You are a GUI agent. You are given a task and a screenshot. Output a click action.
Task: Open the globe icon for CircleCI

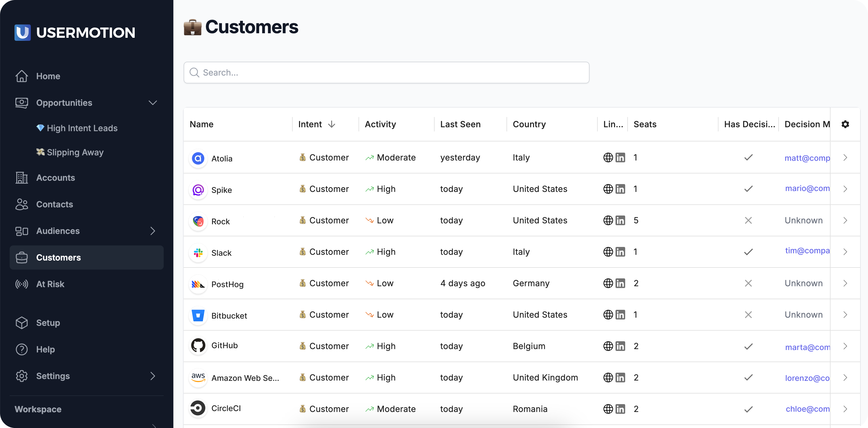point(608,409)
